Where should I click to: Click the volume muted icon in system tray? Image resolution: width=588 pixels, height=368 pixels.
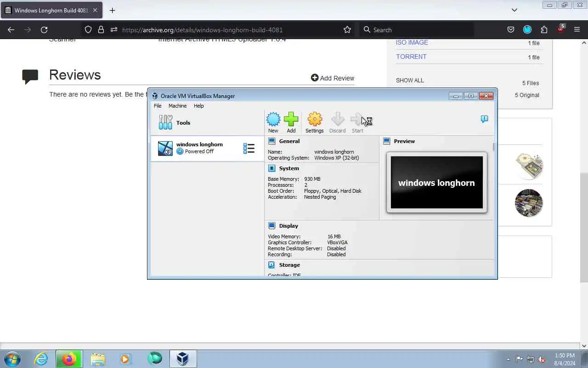tap(542, 359)
